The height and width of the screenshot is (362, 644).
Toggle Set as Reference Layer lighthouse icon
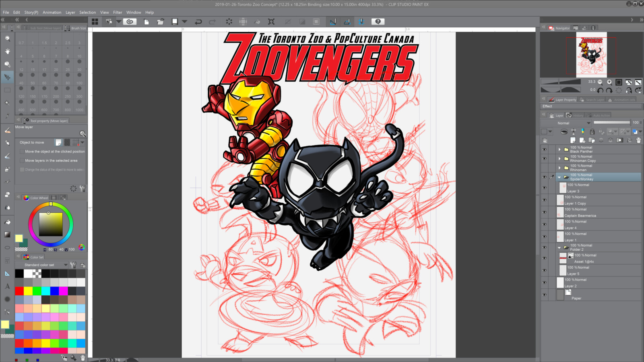[x=574, y=132]
